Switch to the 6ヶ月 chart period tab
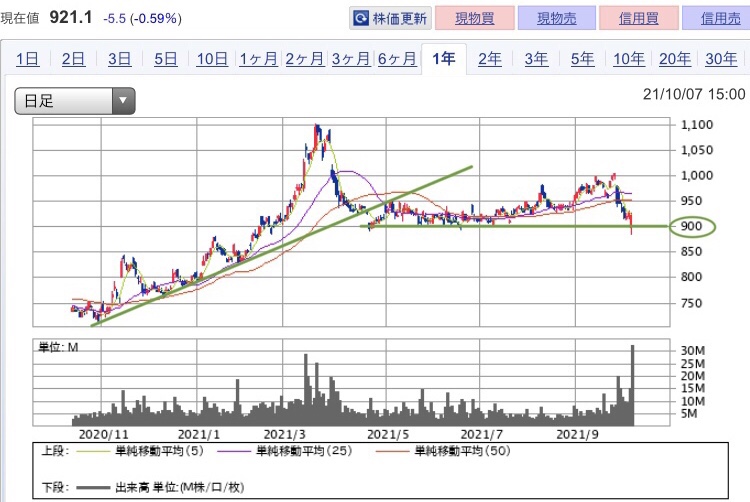The image size is (750, 502). pyautogui.click(x=397, y=59)
